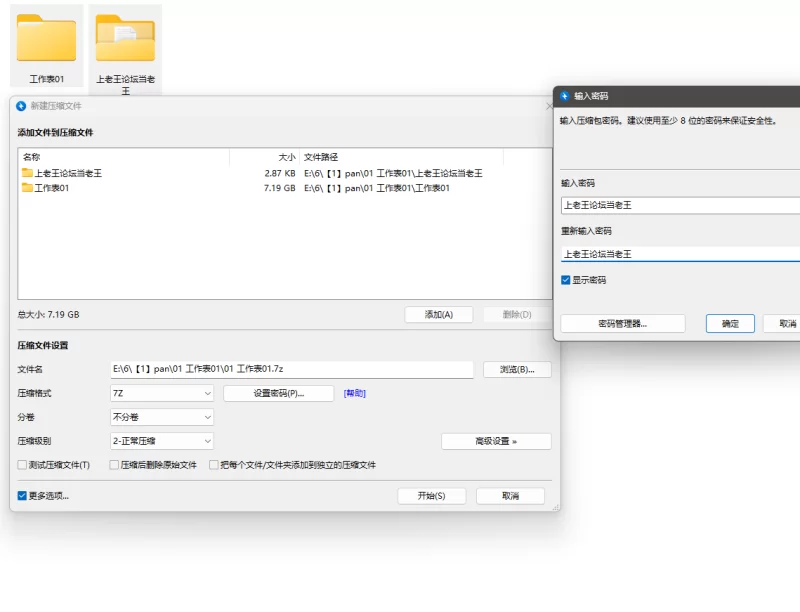This screenshot has height=612, width=800.
Task: Click the Bandizip icon in 新建压缩文件 title bar
Action: pos(21,106)
